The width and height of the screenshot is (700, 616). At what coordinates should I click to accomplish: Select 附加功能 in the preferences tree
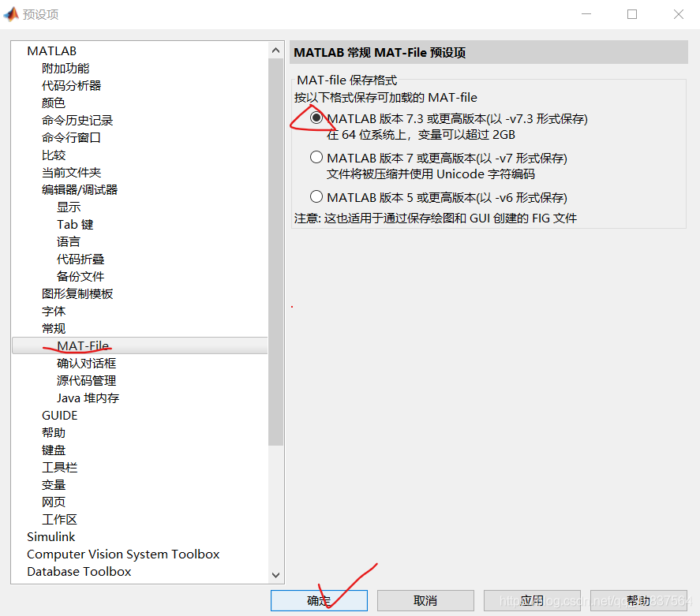point(66,69)
